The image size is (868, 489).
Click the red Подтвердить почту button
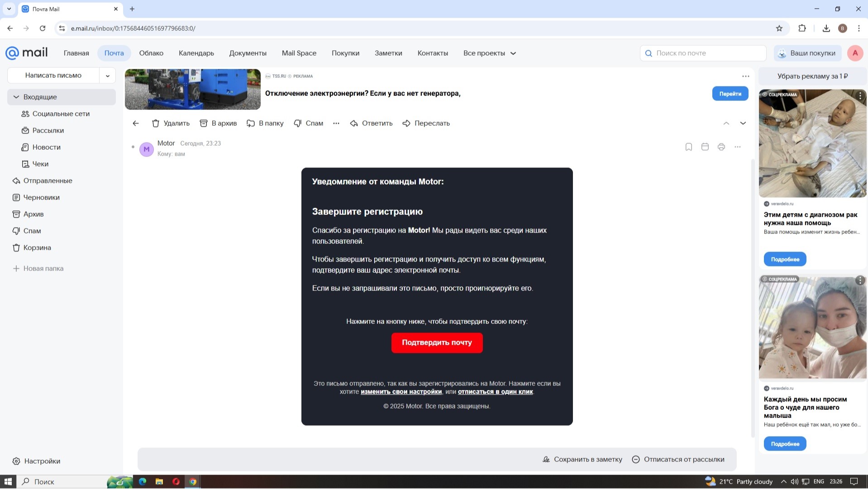coord(437,342)
